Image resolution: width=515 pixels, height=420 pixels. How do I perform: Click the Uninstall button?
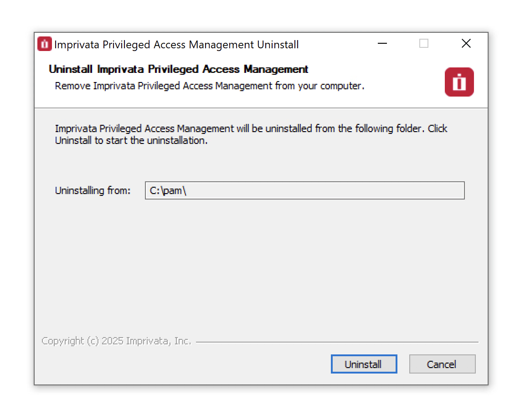pyautogui.click(x=363, y=364)
